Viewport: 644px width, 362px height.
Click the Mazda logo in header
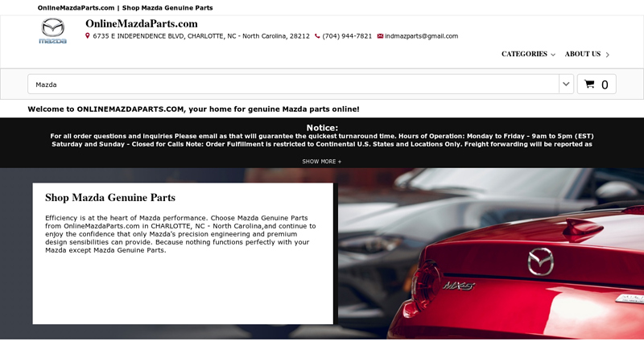(52, 31)
